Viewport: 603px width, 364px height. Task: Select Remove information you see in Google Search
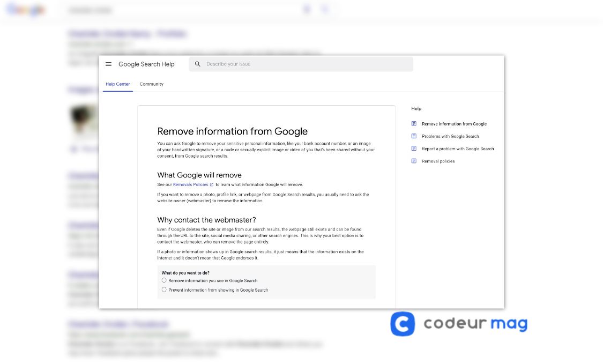(164, 280)
